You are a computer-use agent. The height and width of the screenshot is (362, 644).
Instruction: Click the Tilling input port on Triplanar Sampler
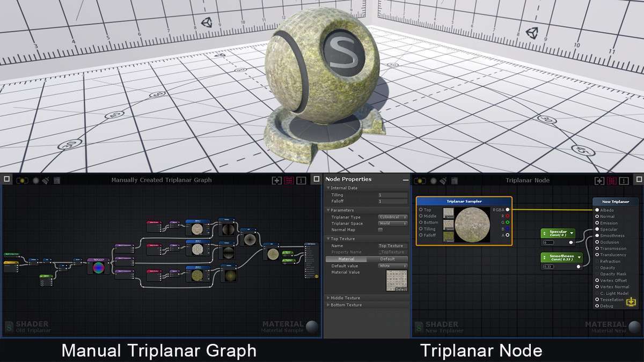pyautogui.click(x=421, y=229)
